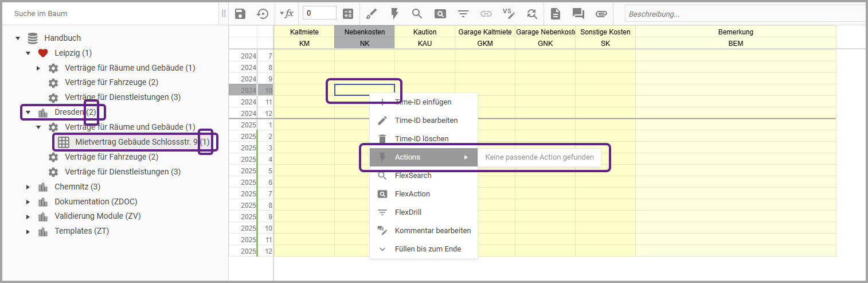The height and width of the screenshot is (283, 868).
Task: Select 'Füllen bis zum Ende' menu entry
Action: (428, 249)
